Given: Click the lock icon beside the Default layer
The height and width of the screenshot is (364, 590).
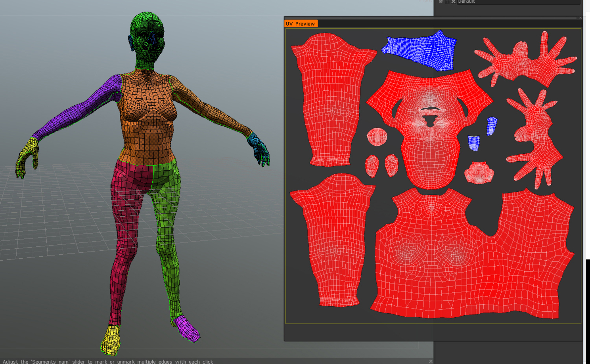Looking at the screenshot, I should tap(447, 2).
